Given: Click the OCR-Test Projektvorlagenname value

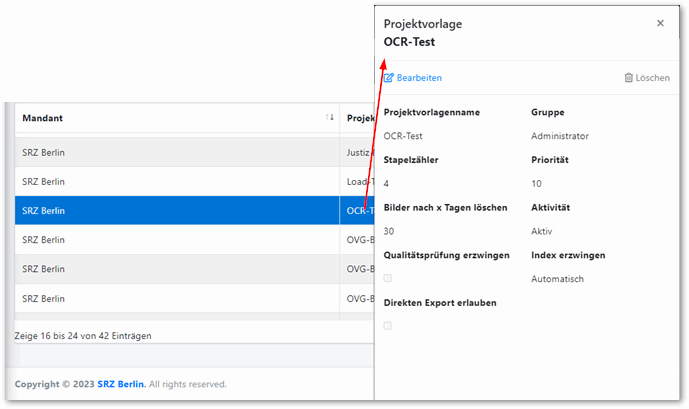Looking at the screenshot, I should (403, 136).
